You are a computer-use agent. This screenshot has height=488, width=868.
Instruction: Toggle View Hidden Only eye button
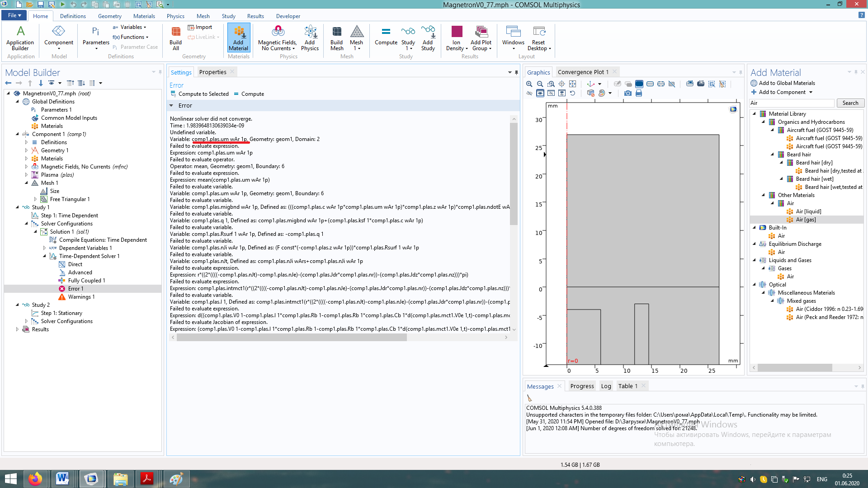pyautogui.click(x=551, y=93)
